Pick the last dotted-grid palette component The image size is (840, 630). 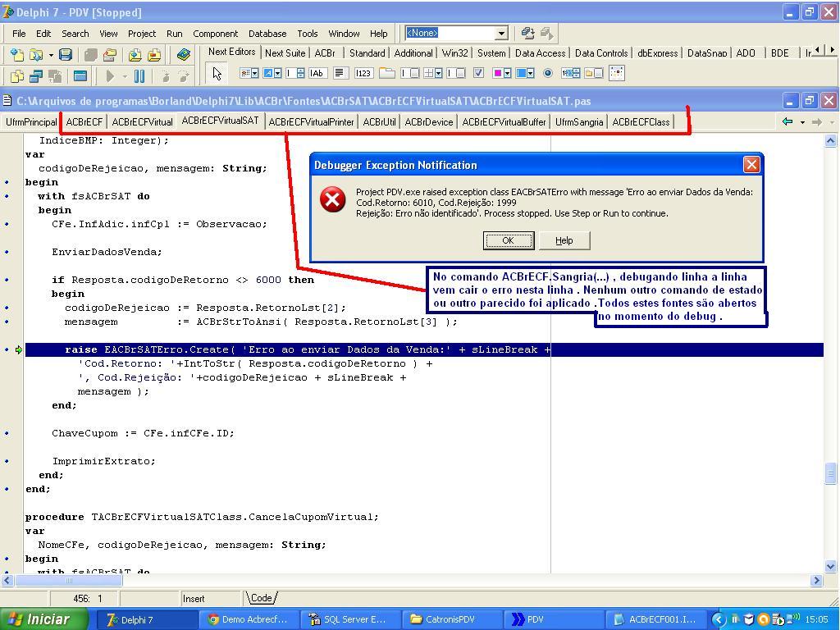[617, 73]
